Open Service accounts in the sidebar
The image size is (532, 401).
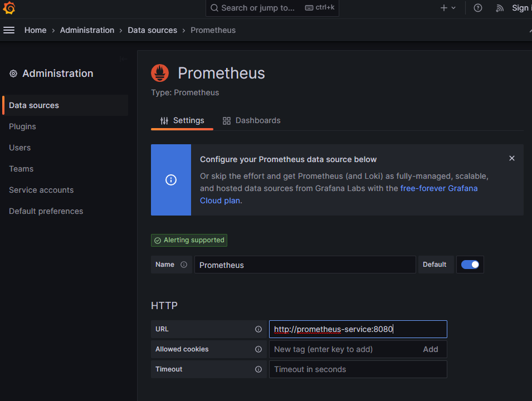41,190
